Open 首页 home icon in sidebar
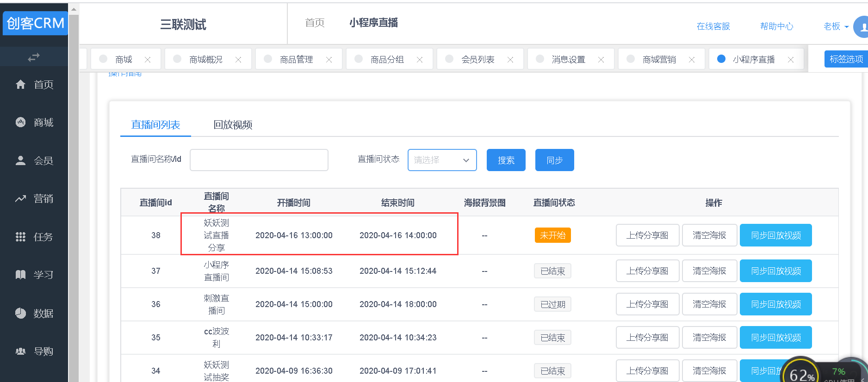Image resolution: width=868 pixels, height=382 pixels. (20, 84)
